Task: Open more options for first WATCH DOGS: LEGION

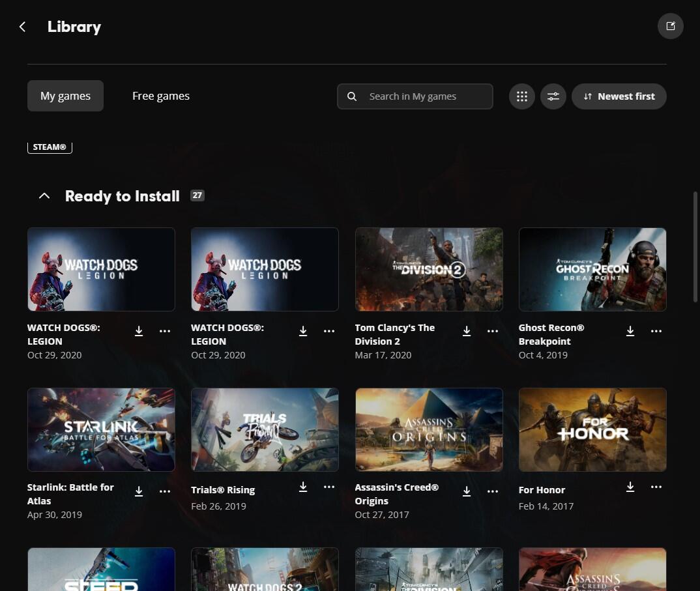Action: [x=165, y=331]
